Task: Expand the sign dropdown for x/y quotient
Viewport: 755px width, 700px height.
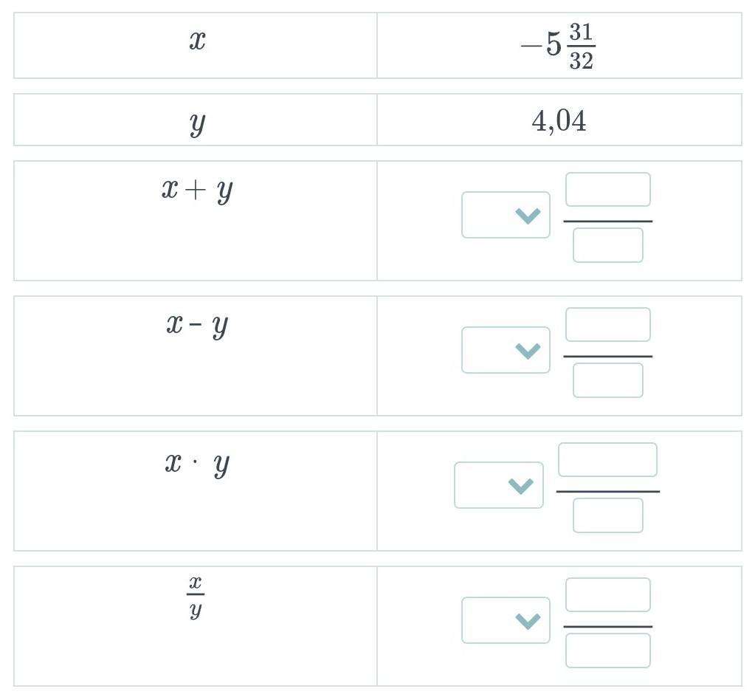Action: (x=506, y=620)
